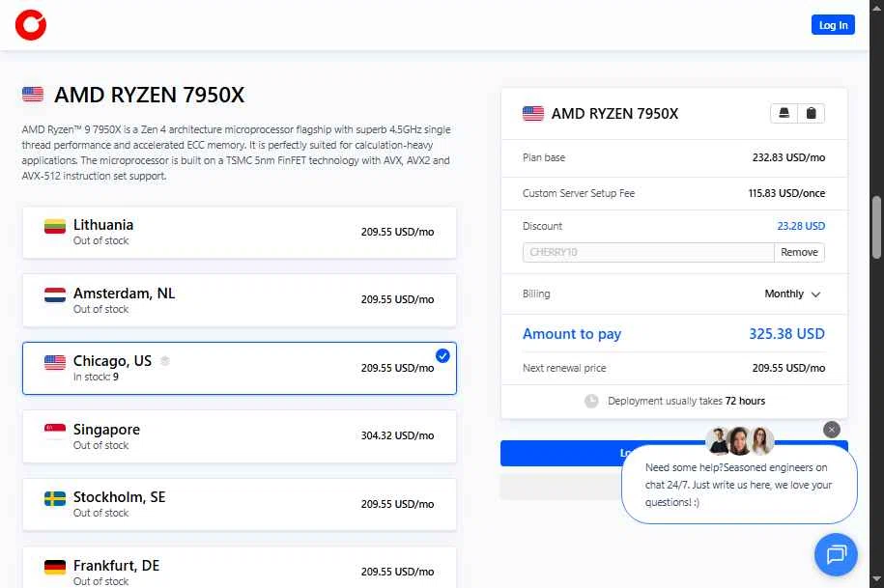884x588 pixels.
Task: Click 'Deployment usually takes 72 hours' text
Action: point(686,401)
